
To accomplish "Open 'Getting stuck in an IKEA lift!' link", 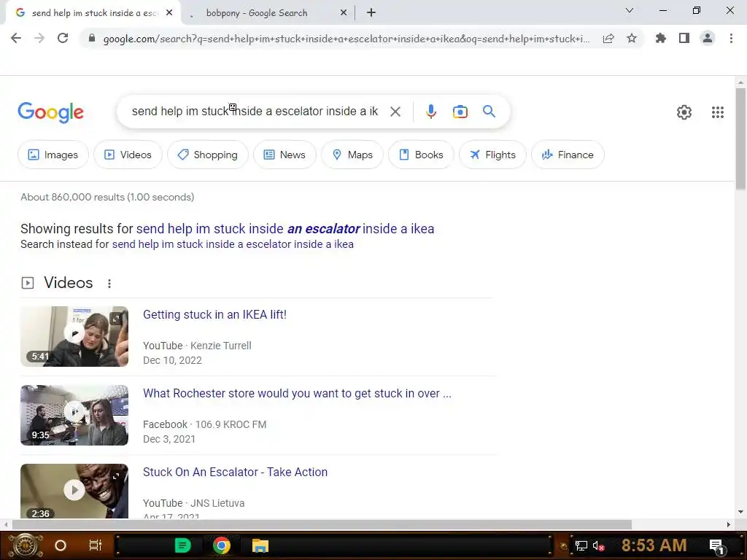I will point(214,315).
